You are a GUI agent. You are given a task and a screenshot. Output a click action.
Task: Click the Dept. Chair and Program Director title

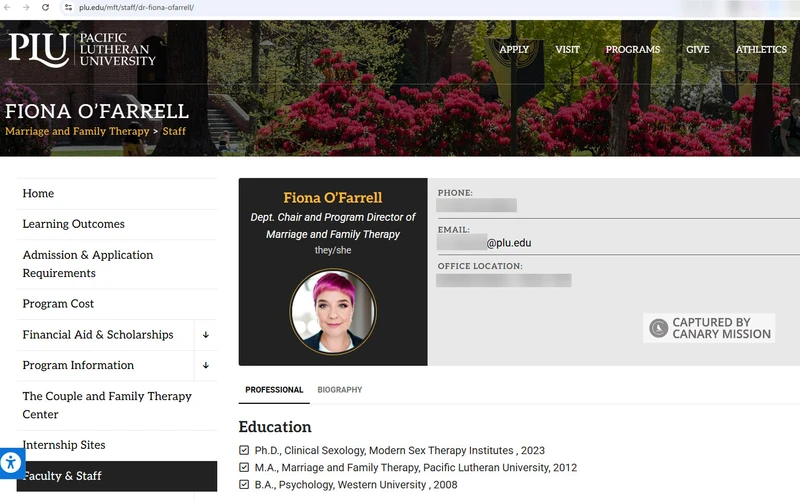[x=333, y=226]
